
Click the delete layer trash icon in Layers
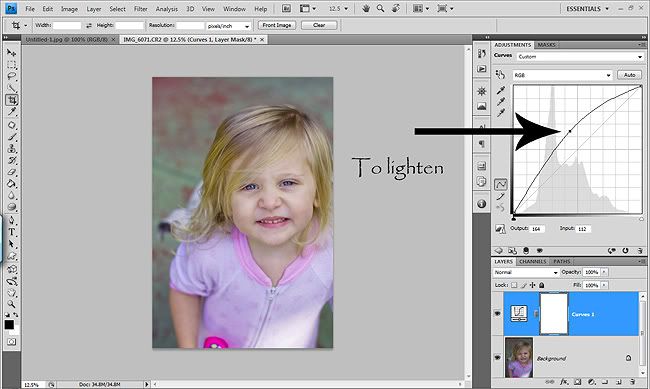click(x=633, y=382)
